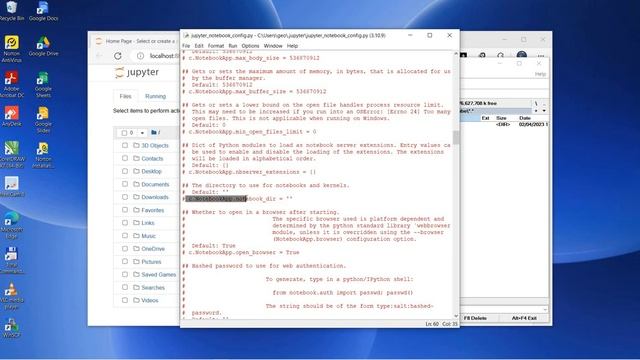This screenshot has width=640, height=360.
Task: Check the box beside Documents folder
Action: (125, 184)
